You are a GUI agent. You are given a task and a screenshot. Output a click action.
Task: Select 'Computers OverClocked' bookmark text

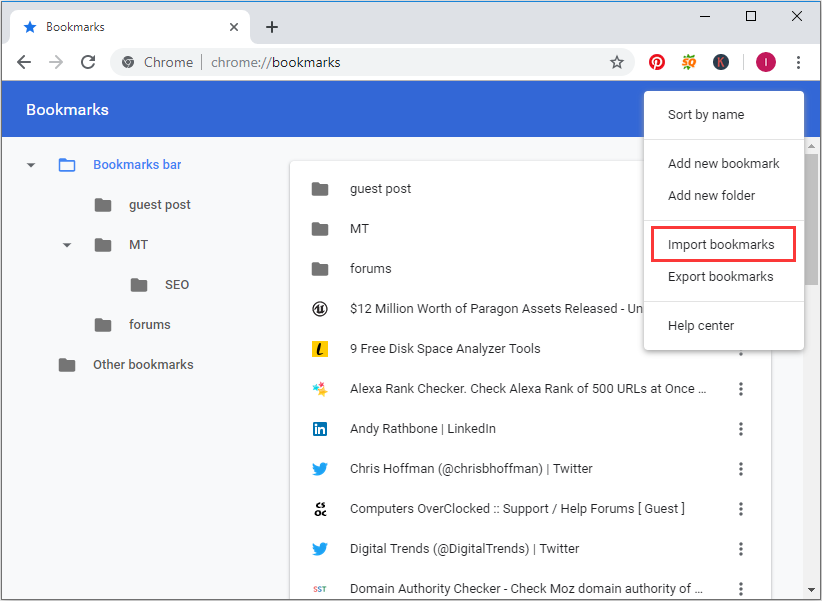click(517, 509)
